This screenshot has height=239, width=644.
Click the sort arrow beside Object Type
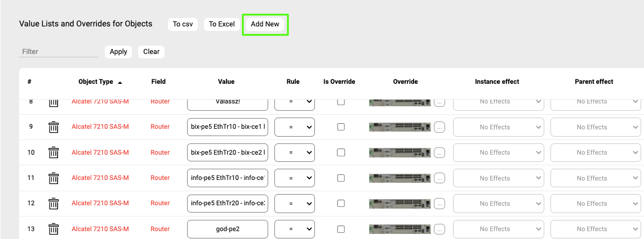(120, 82)
